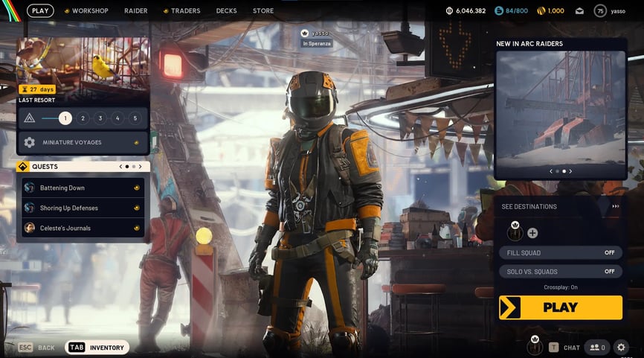Toggle the Fill Squad option

point(561,253)
